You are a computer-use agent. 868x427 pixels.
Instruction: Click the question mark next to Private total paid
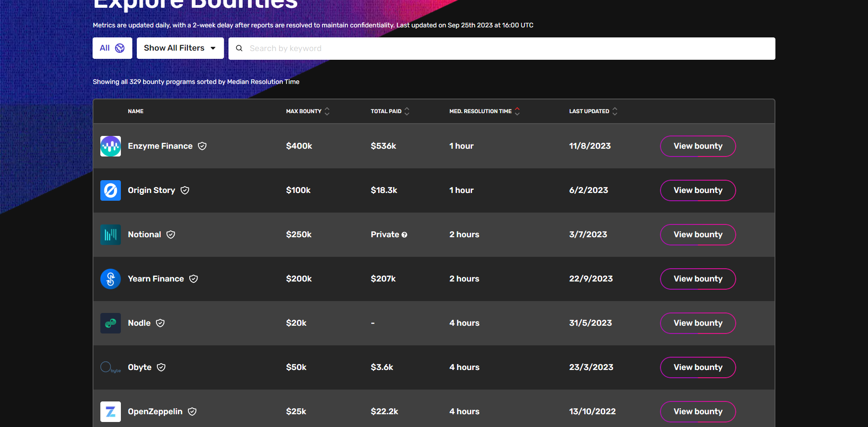pos(405,234)
